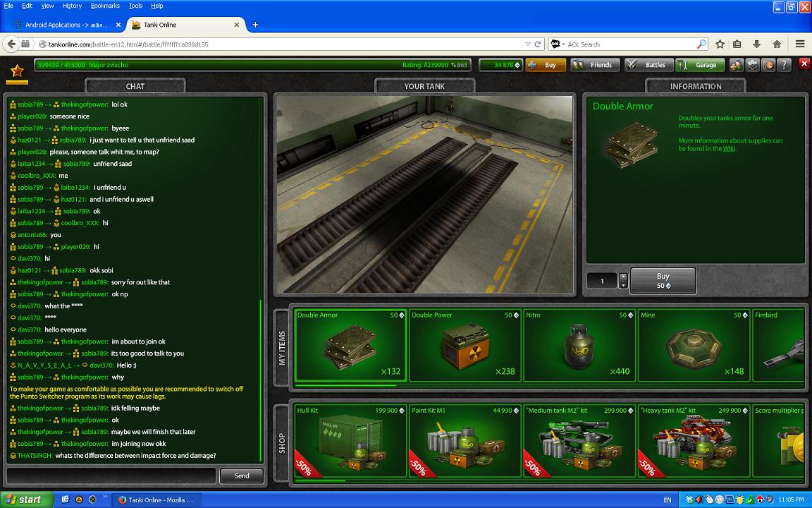The height and width of the screenshot is (508, 812).
Task: Open URL history dropdown arrow
Action: 528,44
